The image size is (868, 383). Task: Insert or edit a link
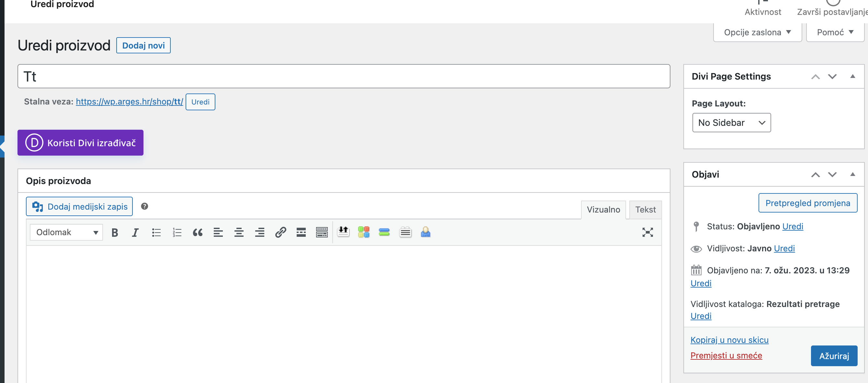click(x=280, y=232)
